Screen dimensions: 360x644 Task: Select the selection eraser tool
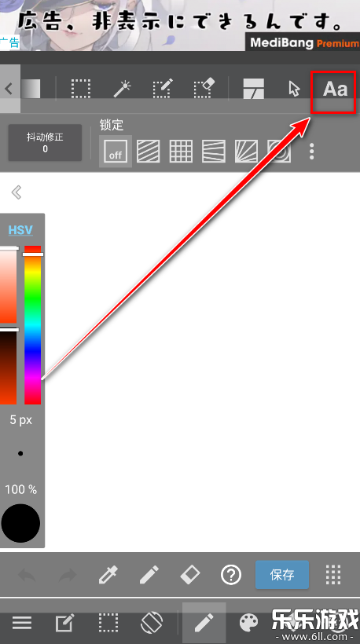tap(204, 89)
